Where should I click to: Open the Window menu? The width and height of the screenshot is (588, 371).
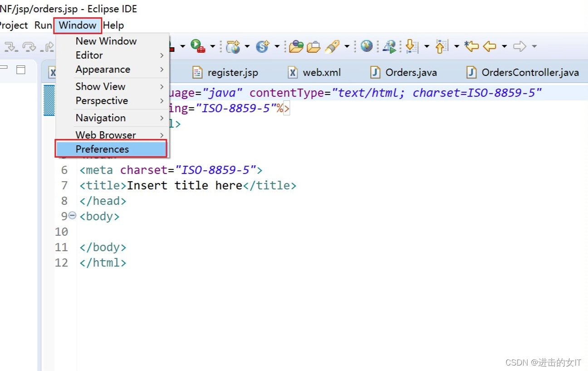(78, 25)
